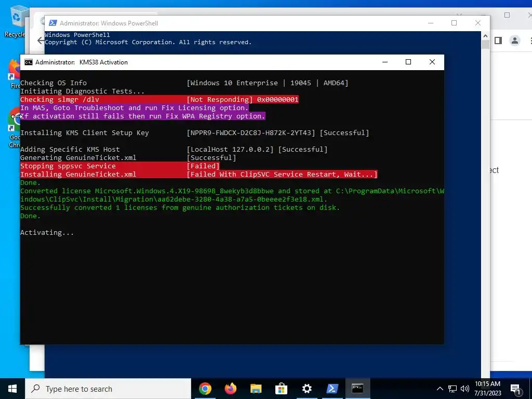The width and height of the screenshot is (532, 399).
Task: Switch to PowerShell via taskbar icon
Action: (332, 389)
